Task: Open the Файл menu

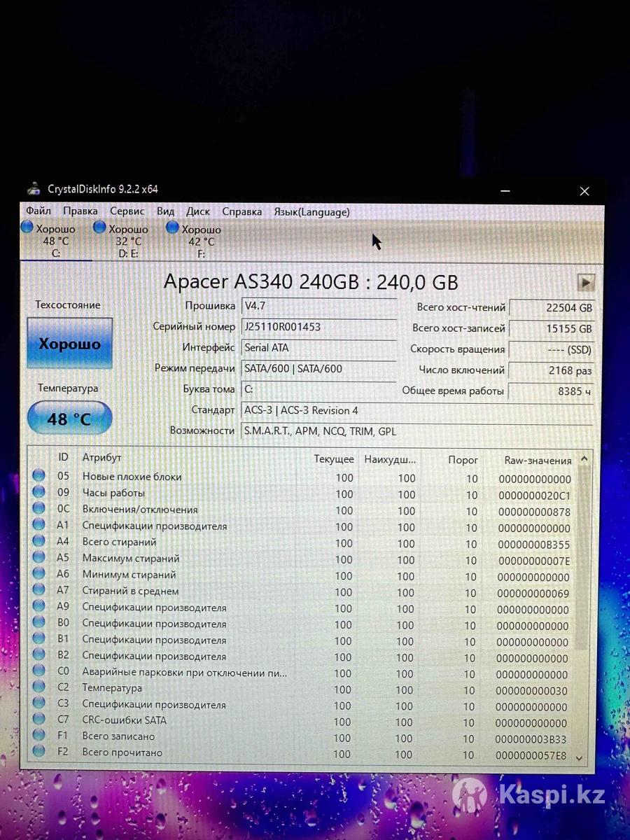Action: (38, 211)
